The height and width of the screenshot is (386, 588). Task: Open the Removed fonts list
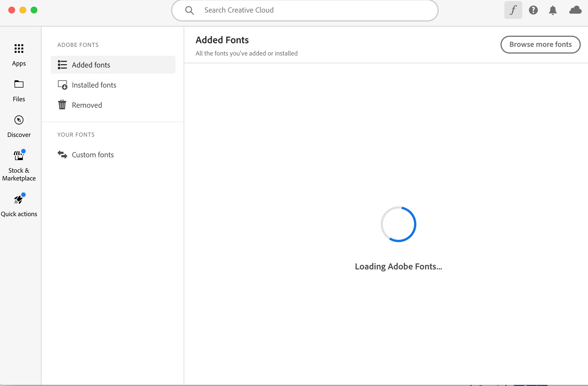(87, 105)
